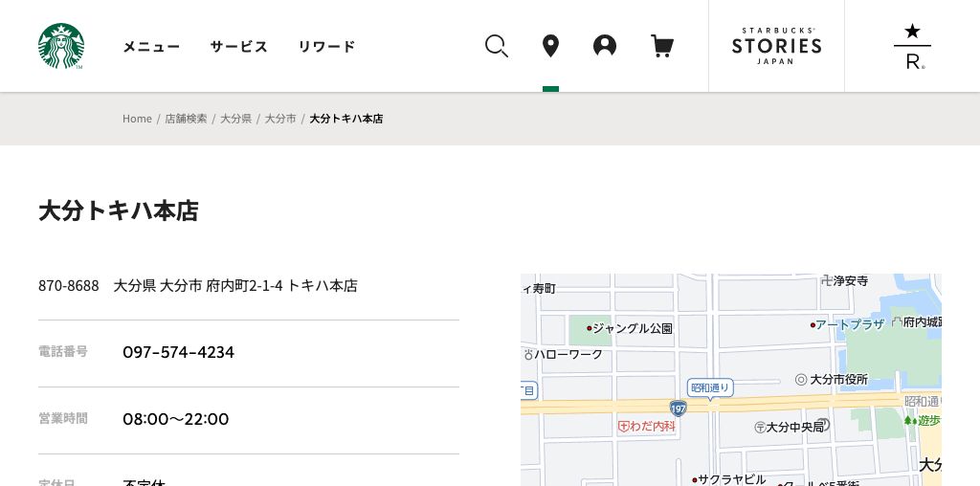Click the 昭和通り label bubble on map
Screen dimensions: 980x486
tap(710, 387)
